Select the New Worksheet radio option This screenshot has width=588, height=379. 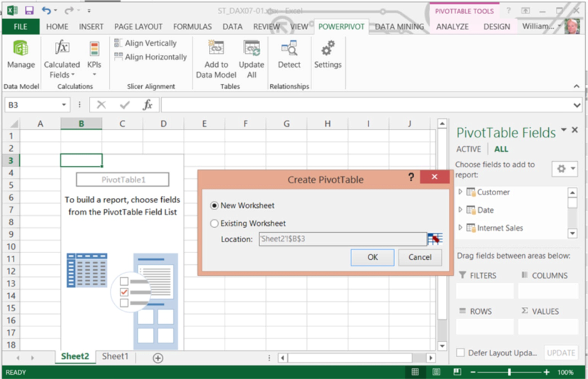coord(215,206)
